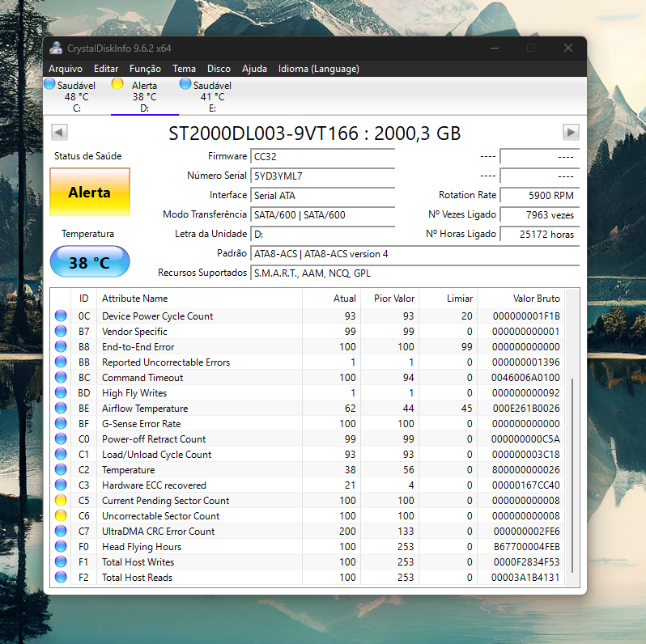Click status icon of Reported Uncorrectable Errors
This screenshot has width=646, height=644.
pyautogui.click(x=61, y=362)
